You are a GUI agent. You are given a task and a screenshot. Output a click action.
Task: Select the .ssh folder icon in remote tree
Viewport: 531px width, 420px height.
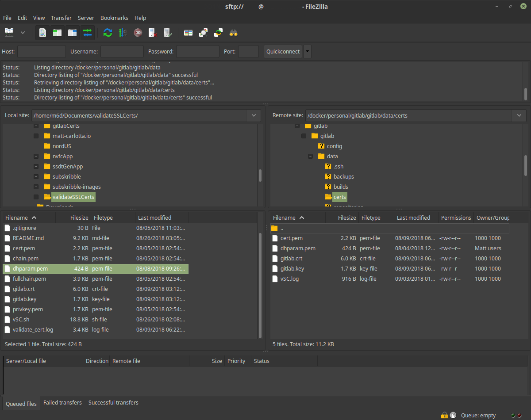coord(328,166)
